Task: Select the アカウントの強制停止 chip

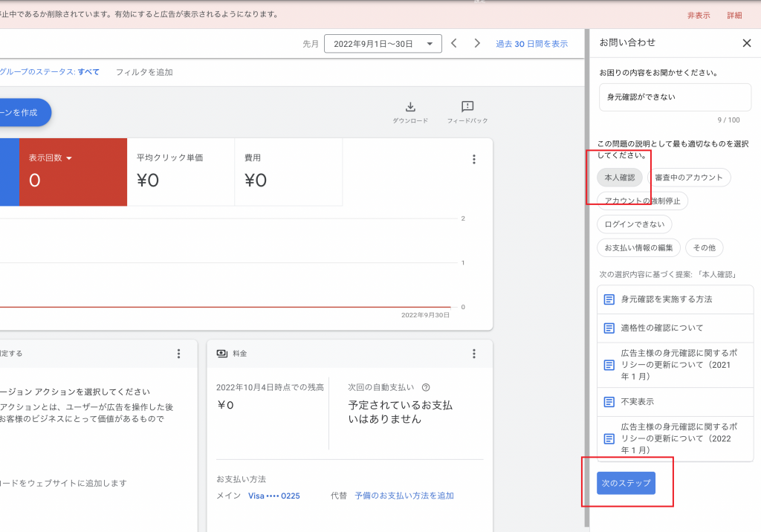Action: (x=642, y=201)
